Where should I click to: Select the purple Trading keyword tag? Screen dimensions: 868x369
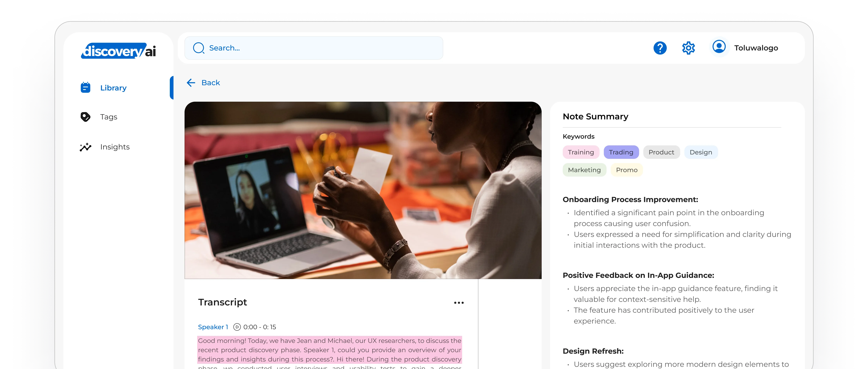[621, 152]
